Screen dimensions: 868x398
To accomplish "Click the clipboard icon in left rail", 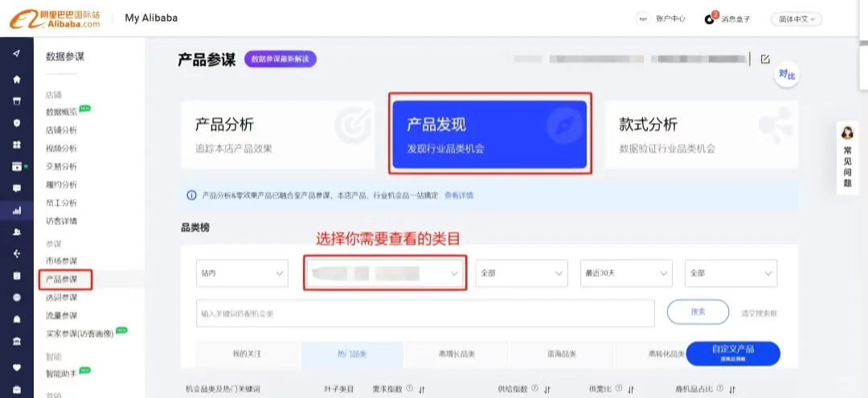I will [x=17, y=276].
